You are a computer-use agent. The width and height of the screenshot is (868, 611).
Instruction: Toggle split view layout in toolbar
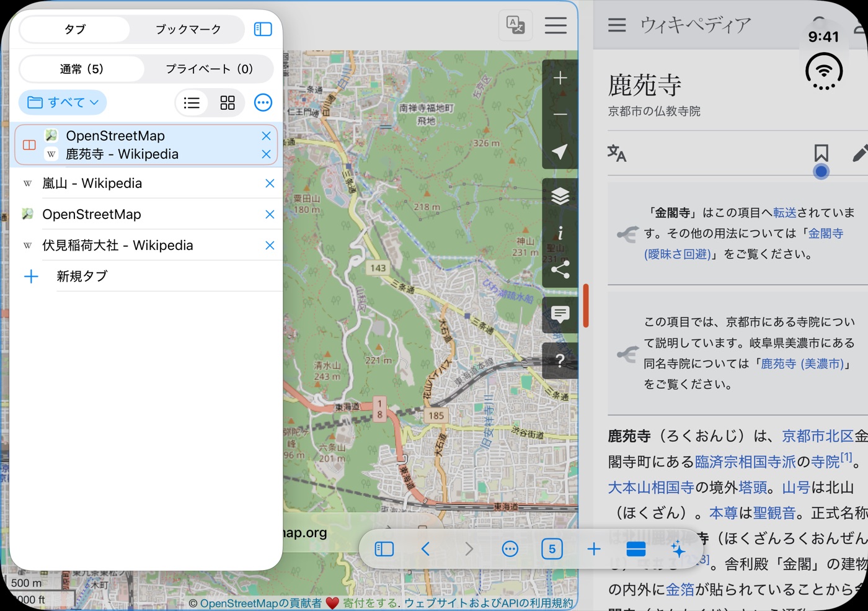(x=636, y=549)
